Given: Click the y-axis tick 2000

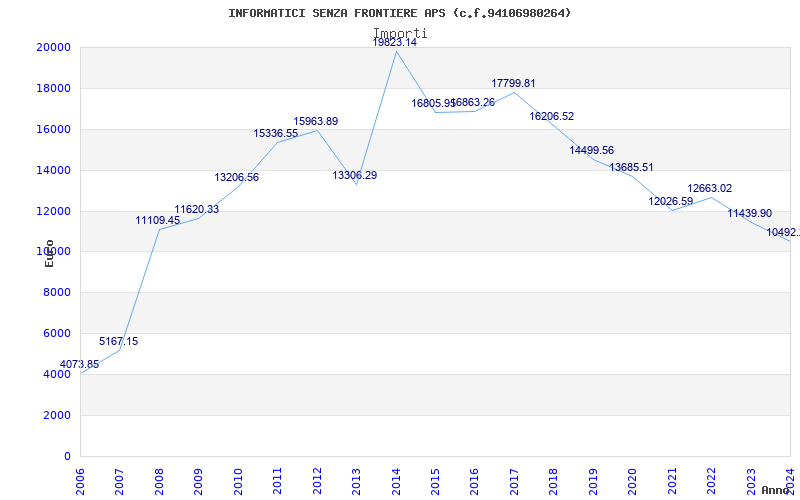Looking at the screenshot, I should pos(56,415).
